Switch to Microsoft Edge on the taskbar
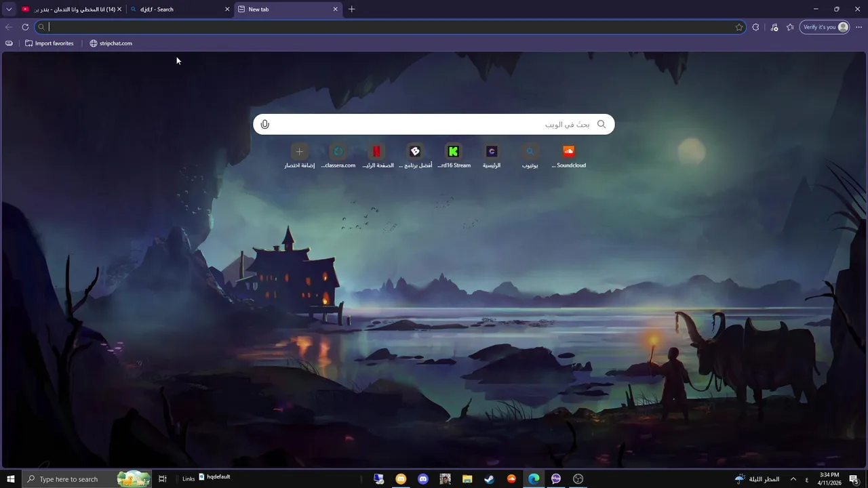This screenshot has width=868, height=488. click(534, 479)
